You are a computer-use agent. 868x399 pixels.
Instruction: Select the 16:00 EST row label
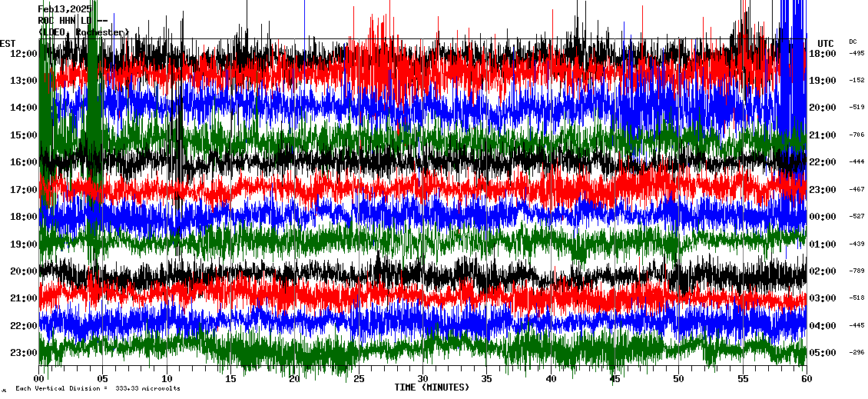point(23,162)
